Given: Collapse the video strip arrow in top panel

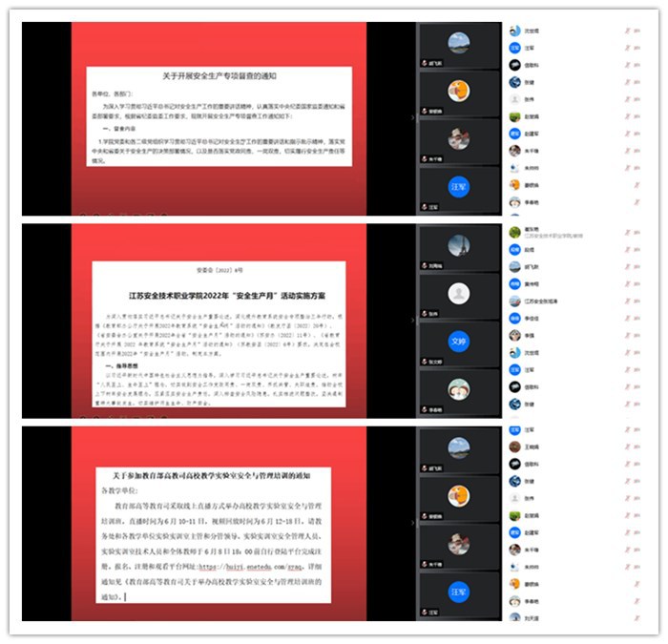Looking at the screenshot, I should point(412,116).
